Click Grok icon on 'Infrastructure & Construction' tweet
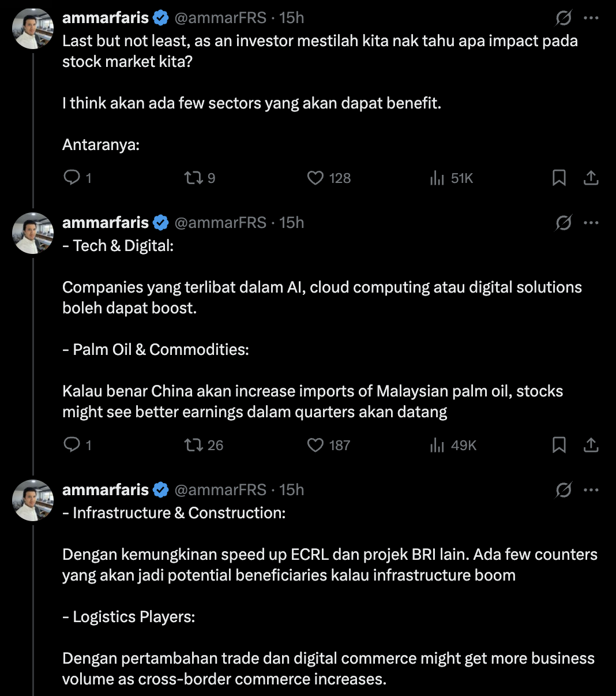 tap(564, 490)
